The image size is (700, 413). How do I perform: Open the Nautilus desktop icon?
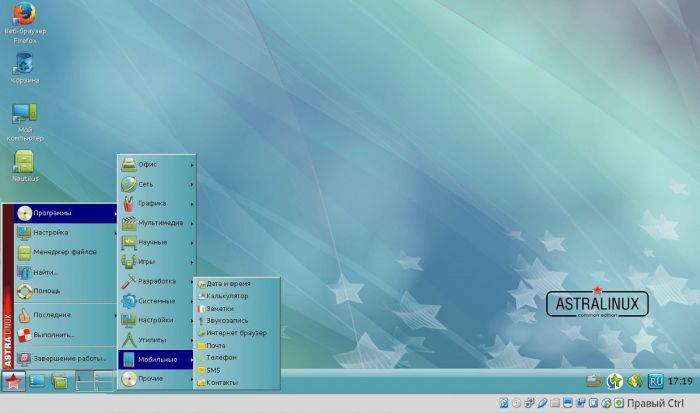click(25, 166)
